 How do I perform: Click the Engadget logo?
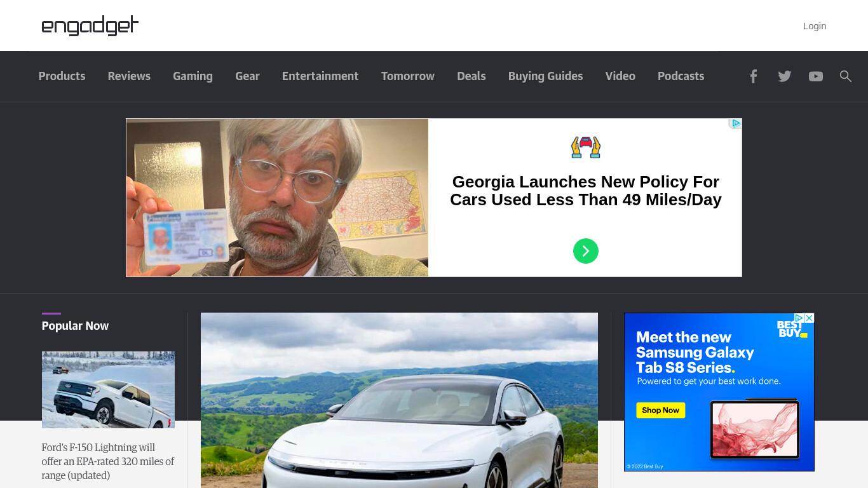pos(90,25)
